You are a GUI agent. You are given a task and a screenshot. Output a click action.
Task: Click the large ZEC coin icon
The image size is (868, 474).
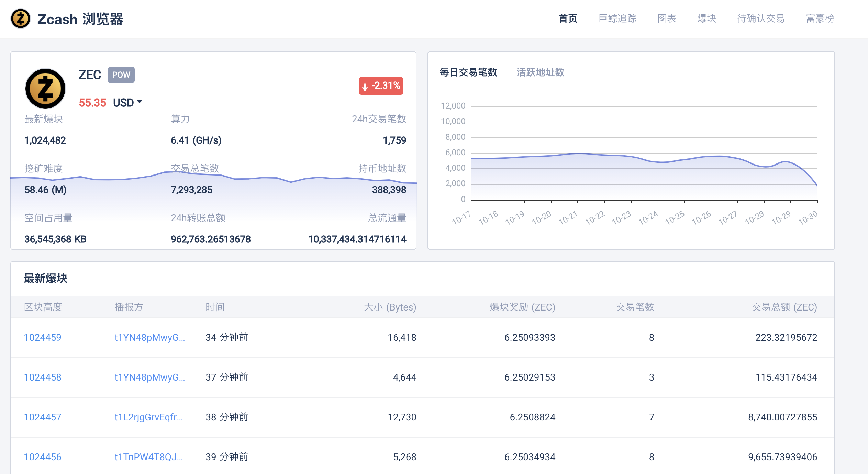coord(45,89)
